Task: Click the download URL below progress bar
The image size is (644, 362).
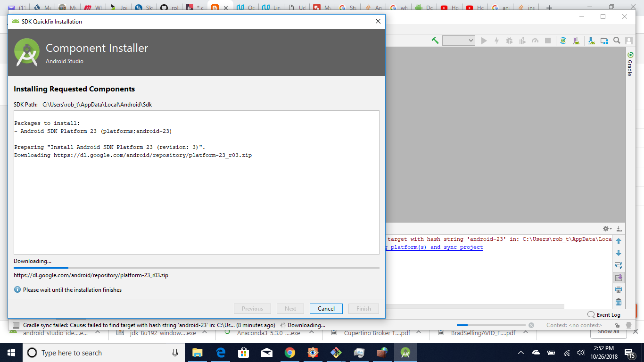Action: pyautogui.click(x=91, y=275)
